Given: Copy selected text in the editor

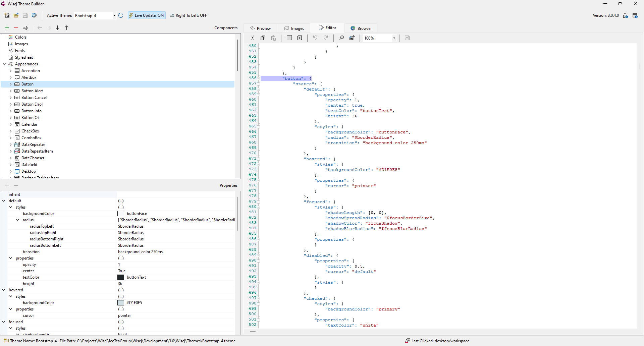Looking at the screenshot, I should click(263, 38).
